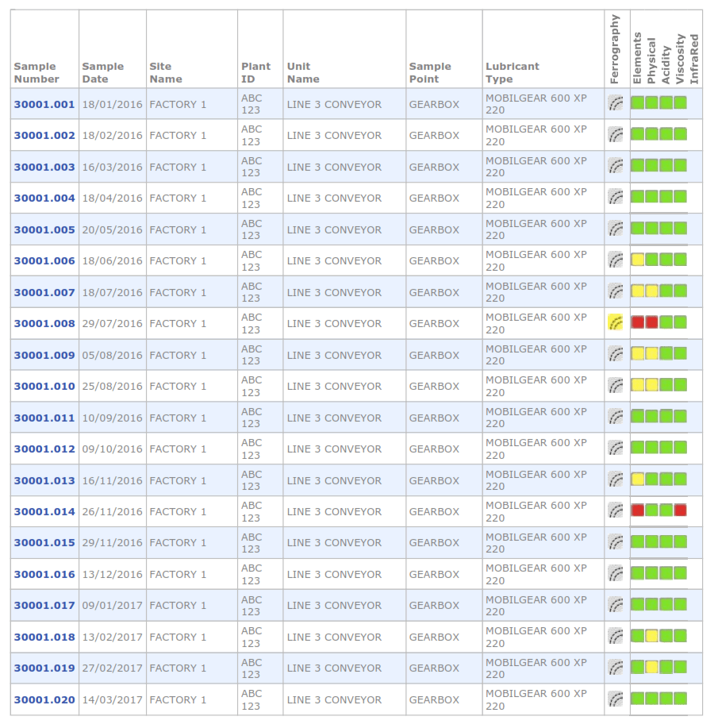Open sample 30001.008 report link
This screenshot has height=728, width=718.
tap(44, 324)
